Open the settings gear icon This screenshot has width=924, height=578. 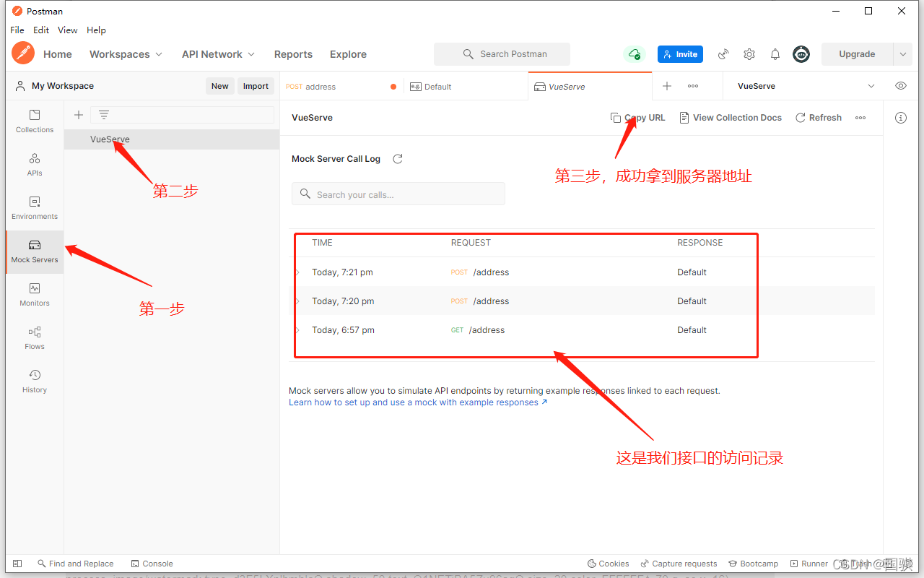point(749,54)
